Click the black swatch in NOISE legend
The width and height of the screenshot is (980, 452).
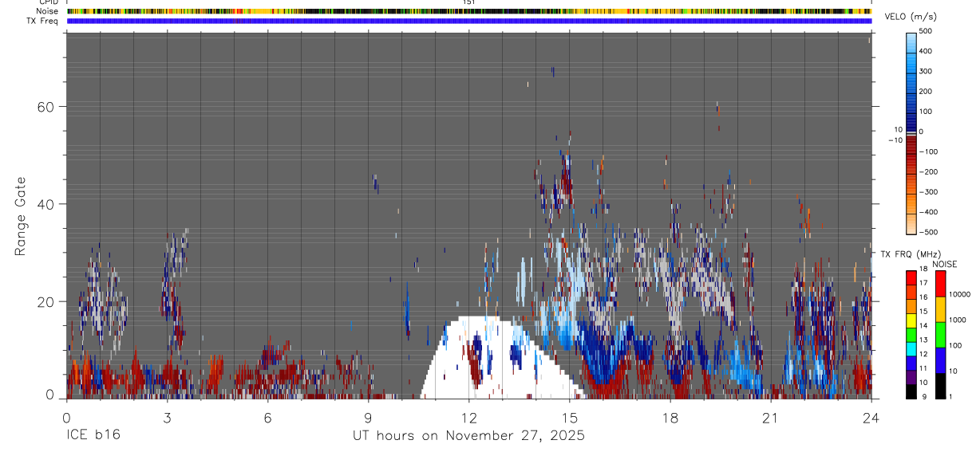[940, 386]
